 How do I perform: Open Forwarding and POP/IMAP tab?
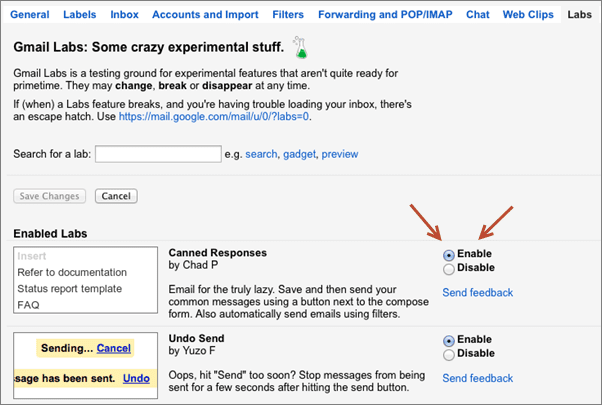pyautogui.click(x=385, y=15)
